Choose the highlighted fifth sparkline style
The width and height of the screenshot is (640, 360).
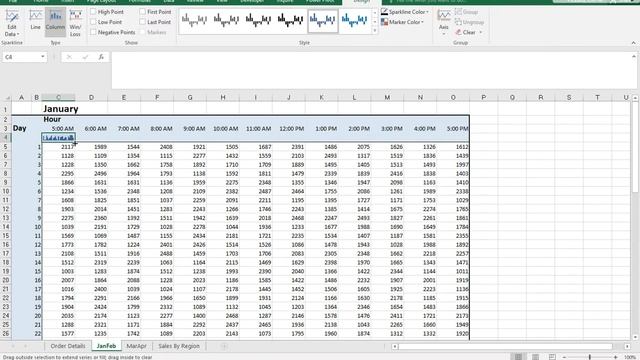click(x=322, y=20)
